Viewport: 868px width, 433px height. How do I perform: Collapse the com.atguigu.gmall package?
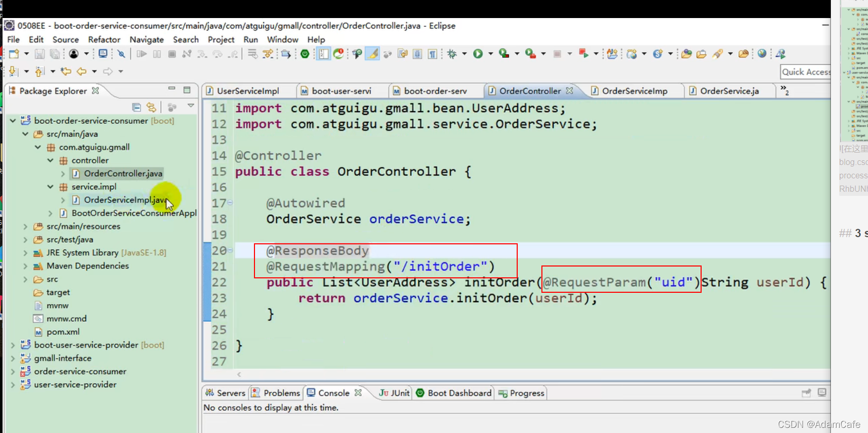click(38, 147)
